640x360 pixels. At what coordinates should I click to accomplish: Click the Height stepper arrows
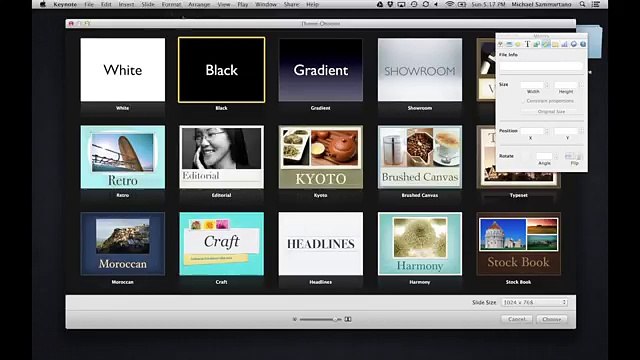(x=581, y=85)
